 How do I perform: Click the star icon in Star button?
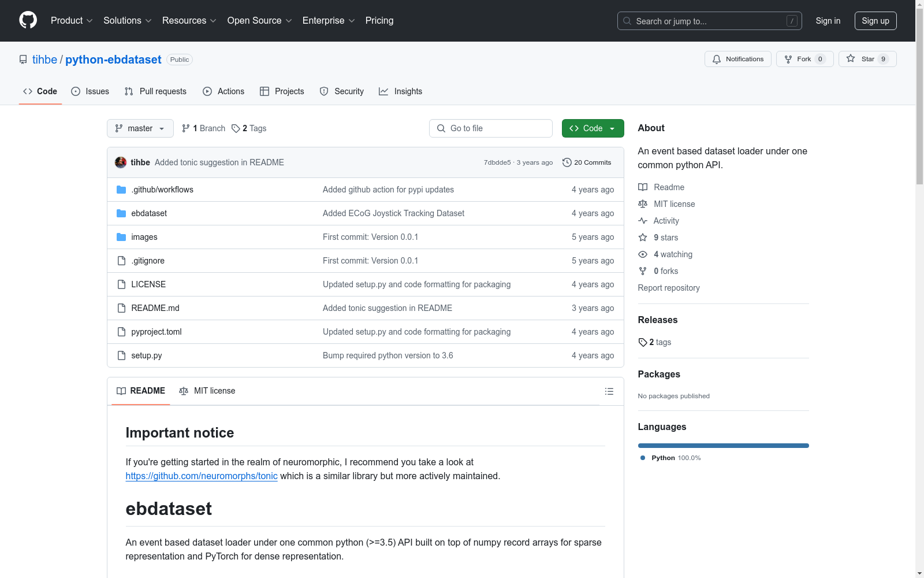click(851, 58)
